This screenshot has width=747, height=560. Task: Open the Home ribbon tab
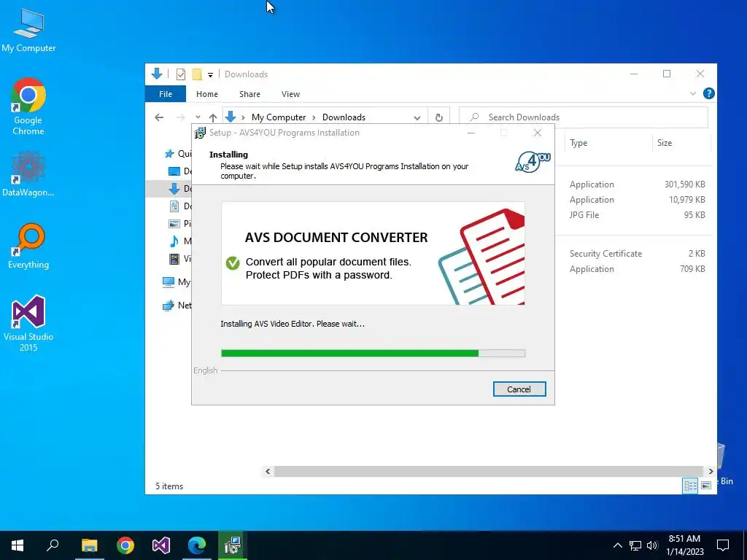(206, 94)
